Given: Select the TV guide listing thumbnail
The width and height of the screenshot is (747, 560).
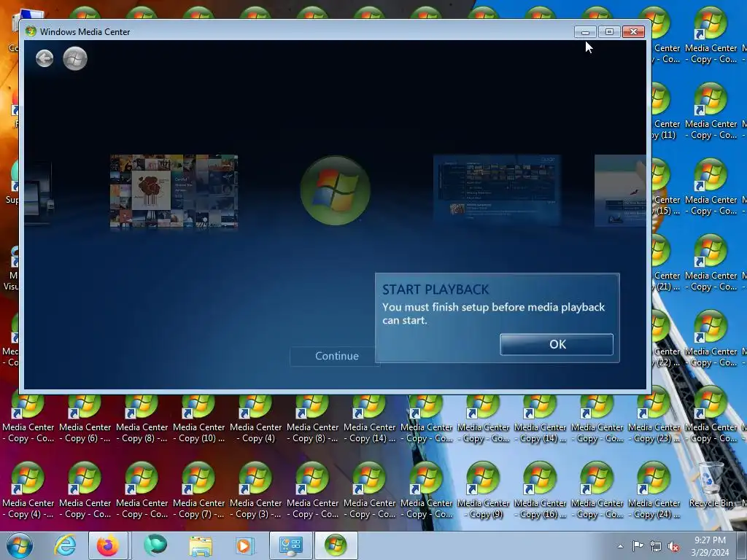Looking at the screenshot, I should pos(497,189).
